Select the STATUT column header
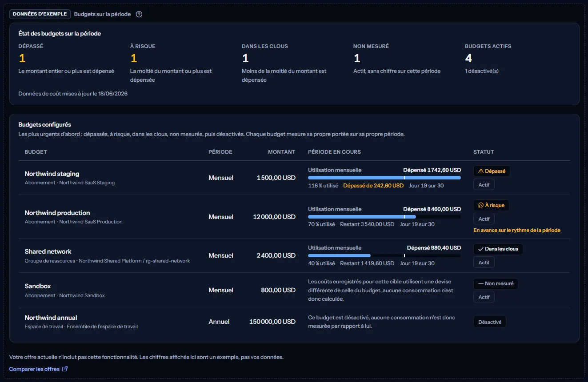 (484, 152)
